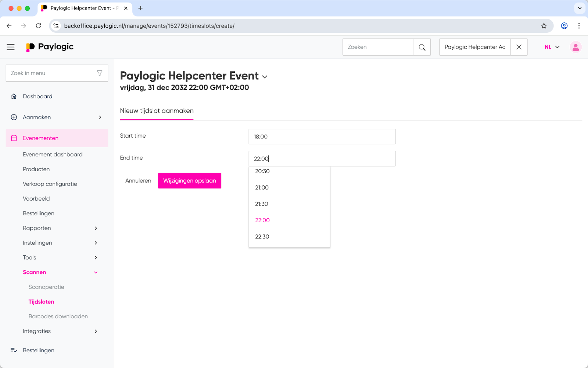Click the Dashboard home icon

pos(14,96)
